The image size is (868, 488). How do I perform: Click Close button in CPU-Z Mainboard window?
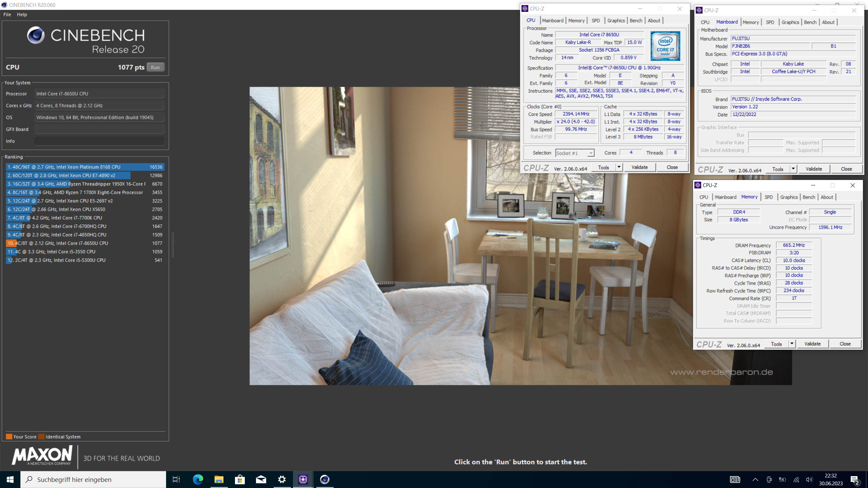(846, 169)
